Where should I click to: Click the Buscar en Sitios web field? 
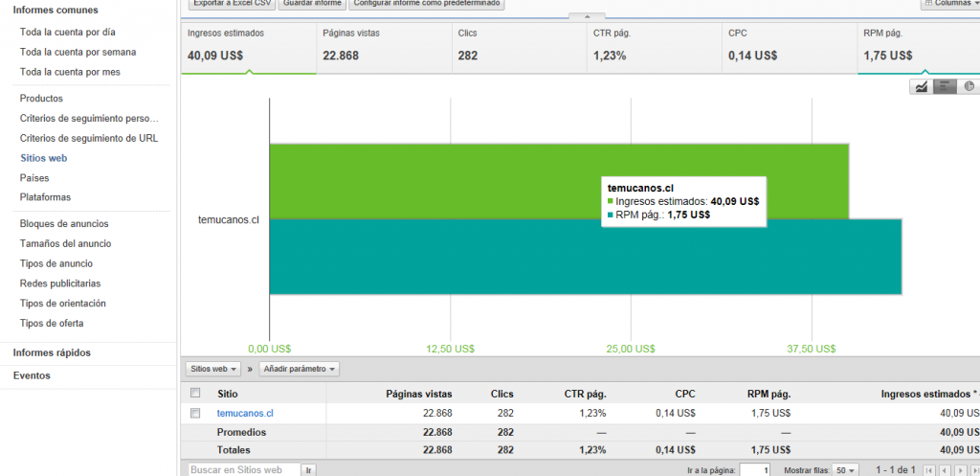[244, 469]
